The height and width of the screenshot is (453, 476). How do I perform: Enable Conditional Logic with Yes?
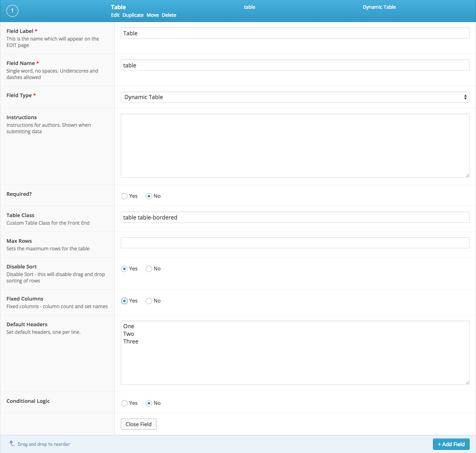(x=124, y=403)
